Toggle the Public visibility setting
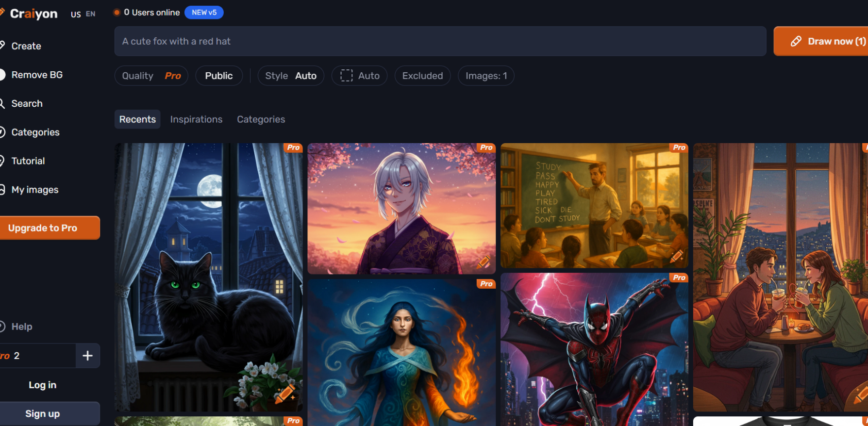Viewport: 868px width, 426px height. 218,76
